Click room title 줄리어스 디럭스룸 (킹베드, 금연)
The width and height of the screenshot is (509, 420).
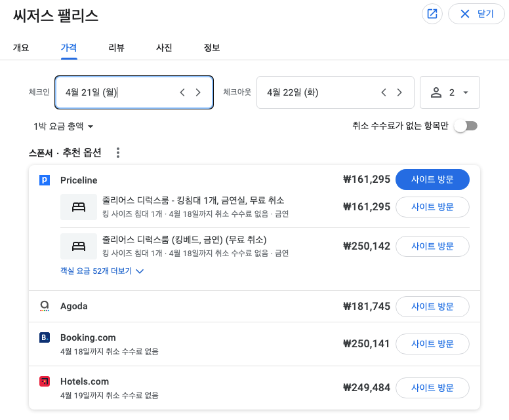pos(184,240)
